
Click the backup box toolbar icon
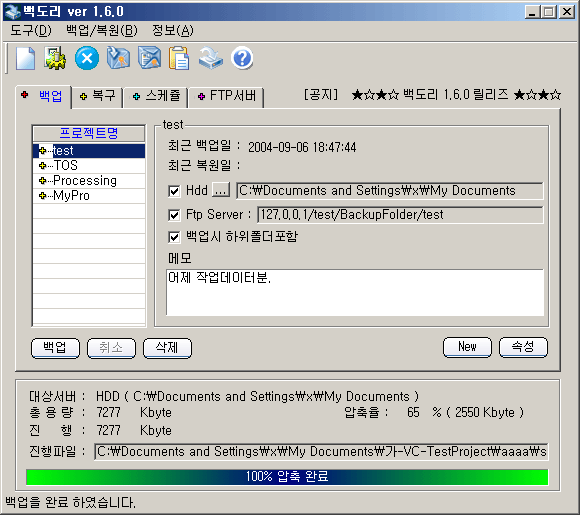pos(118,58)
